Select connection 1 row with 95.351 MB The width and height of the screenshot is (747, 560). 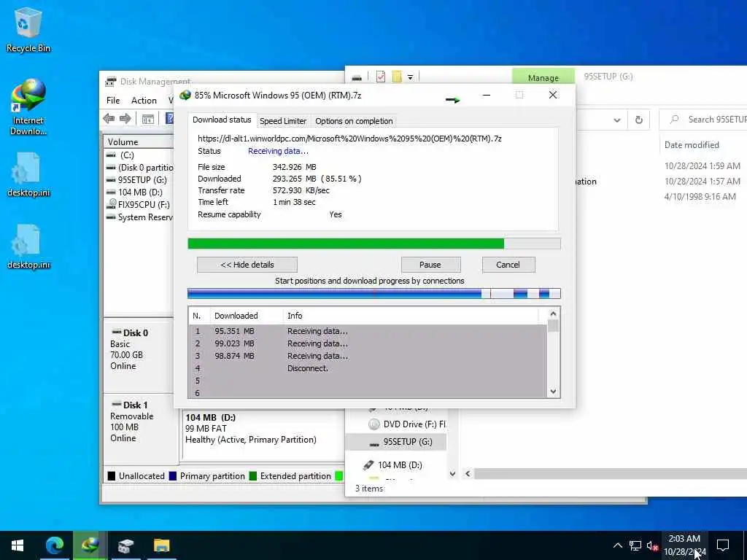pyautogui.click(x=368, y=331)
